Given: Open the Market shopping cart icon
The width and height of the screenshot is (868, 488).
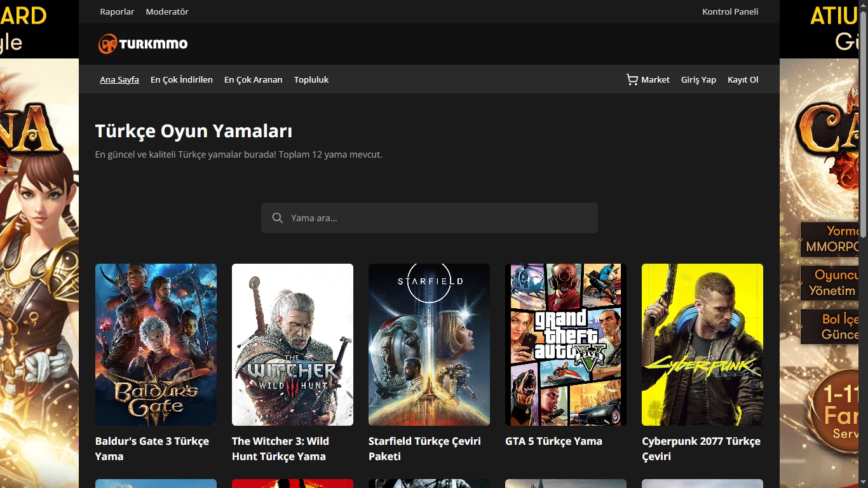Looking at the screenshot, I should (632, 79).
